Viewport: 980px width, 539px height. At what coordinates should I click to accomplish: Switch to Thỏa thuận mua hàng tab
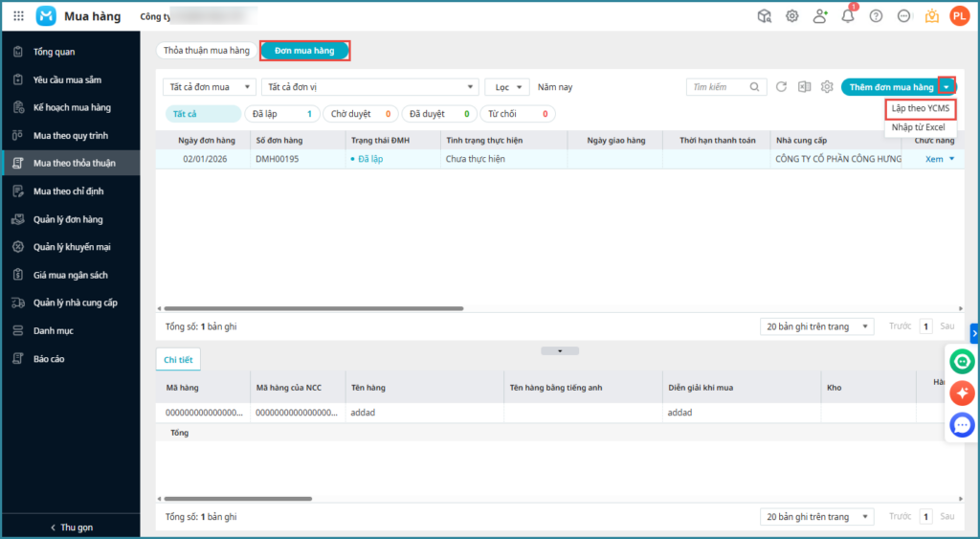(206, 51)
